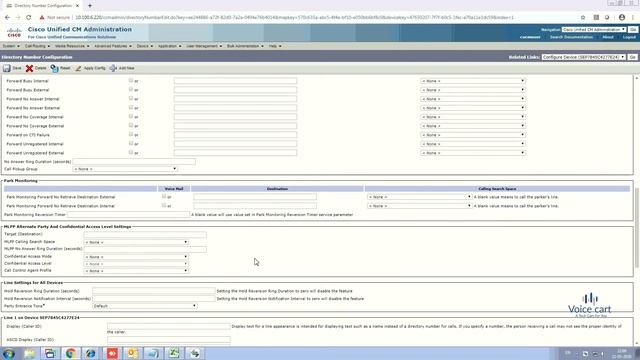Click the No Answer Ring Duration field

click(x=134, y=162)
